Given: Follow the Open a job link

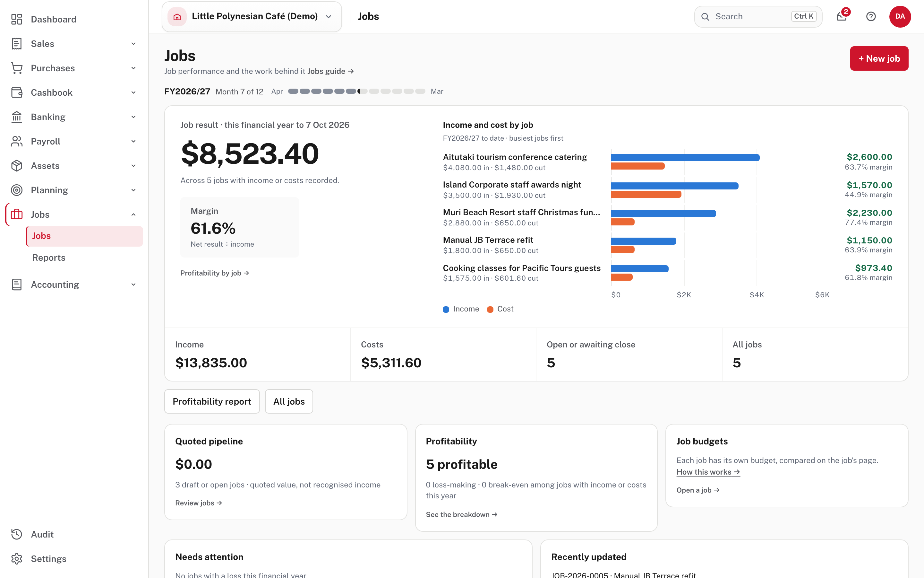Looking at the screenshot, I should pyautogui.click(x=698, y=490).
